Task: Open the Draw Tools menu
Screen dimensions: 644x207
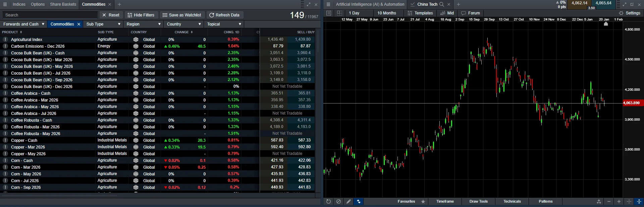Action: point(479,202)
